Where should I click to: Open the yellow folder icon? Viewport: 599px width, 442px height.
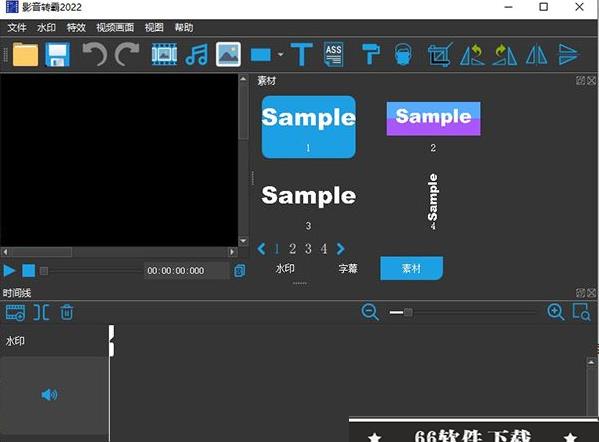[x=25, y=55]
